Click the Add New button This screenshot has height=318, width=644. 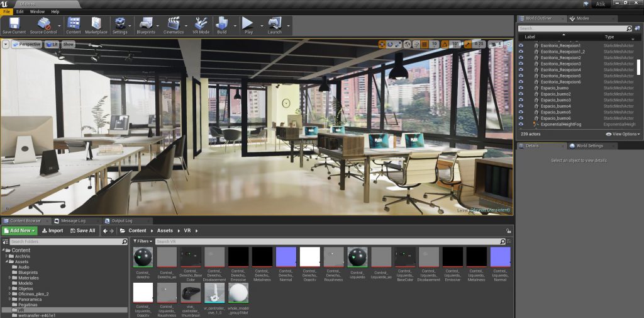coord(19,231)
